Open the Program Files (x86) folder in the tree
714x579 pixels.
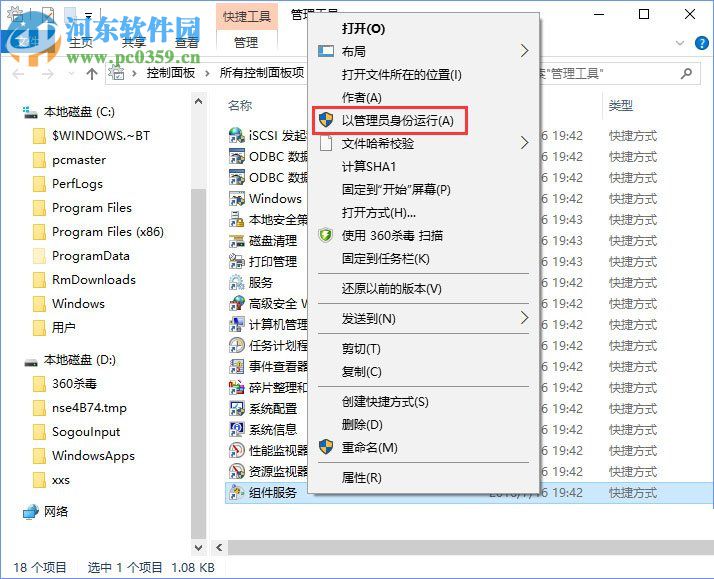(x=107, y=232)
